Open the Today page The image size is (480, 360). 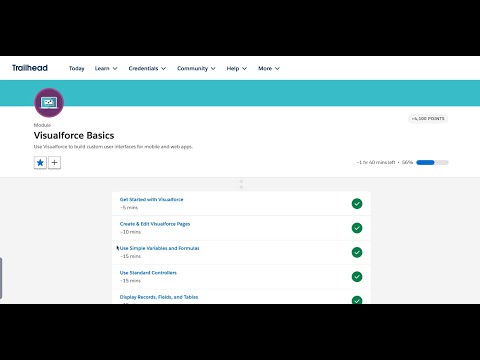click(x=76, y=68)
